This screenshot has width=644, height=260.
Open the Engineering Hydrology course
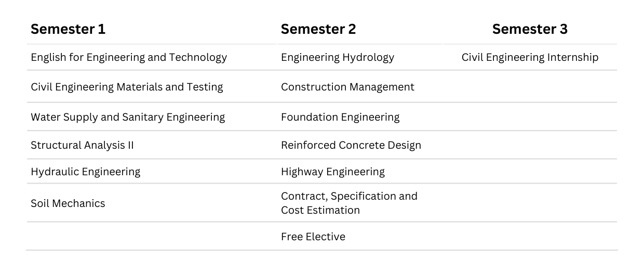pyautogui.click(x=338, y=58)
